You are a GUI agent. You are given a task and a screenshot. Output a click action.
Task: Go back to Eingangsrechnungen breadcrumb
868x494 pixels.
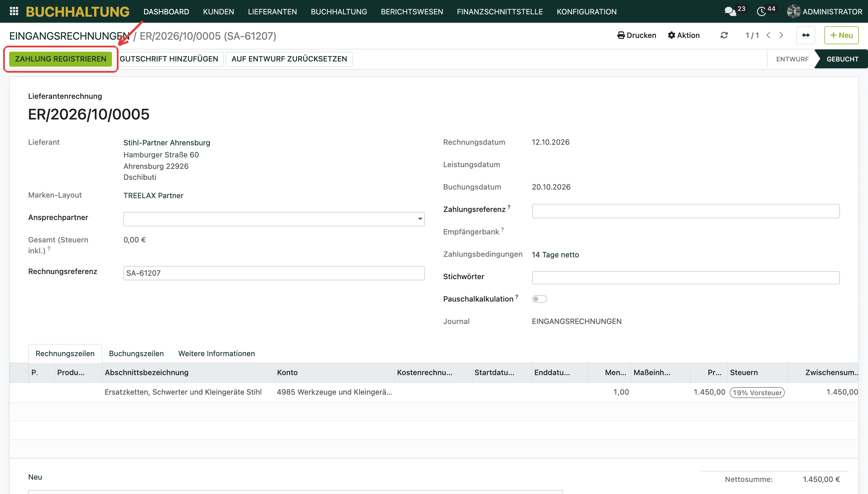tap(69, 36)
